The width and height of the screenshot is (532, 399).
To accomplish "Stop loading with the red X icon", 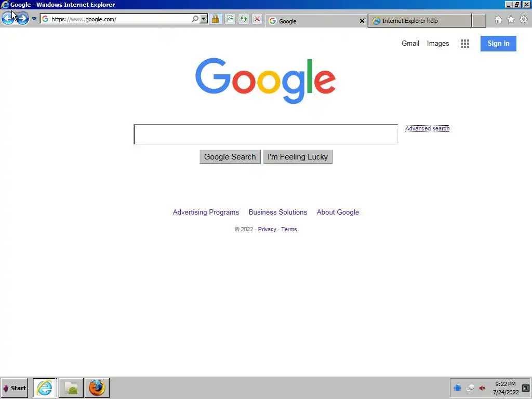I will coord(257,19).
